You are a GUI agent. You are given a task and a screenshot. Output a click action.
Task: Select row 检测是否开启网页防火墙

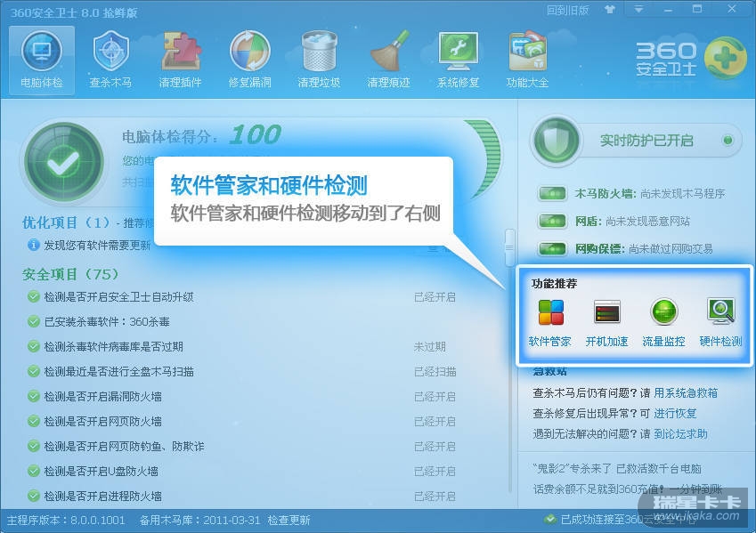point(241,422)
